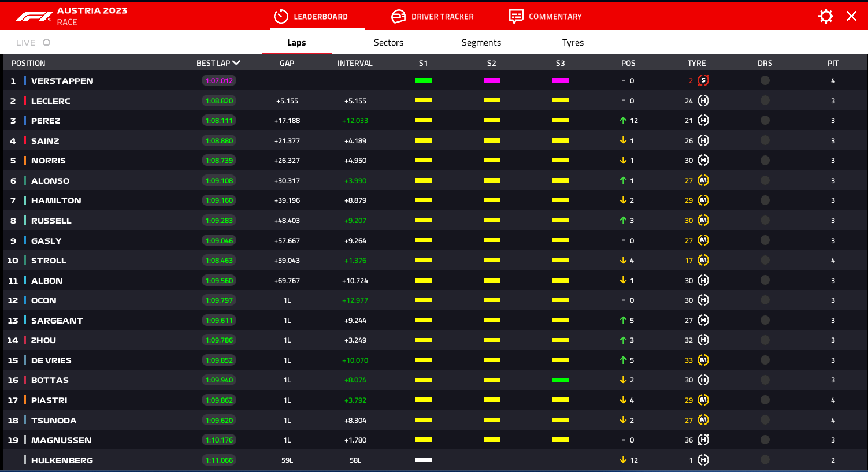Click Hulkenberg's 59L gap value
868x472 pixels.
287,460
